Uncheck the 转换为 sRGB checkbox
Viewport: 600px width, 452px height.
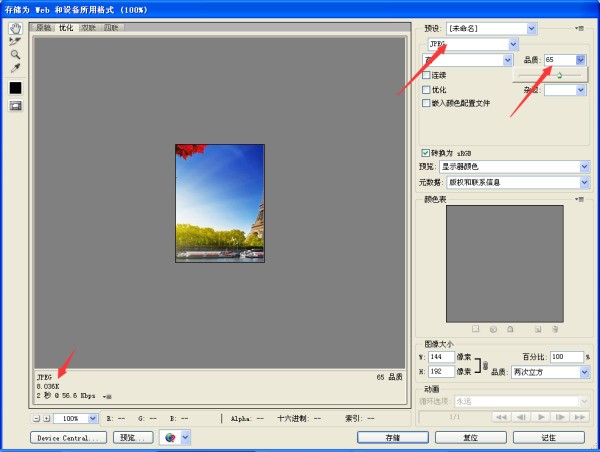tap(427, 153)
